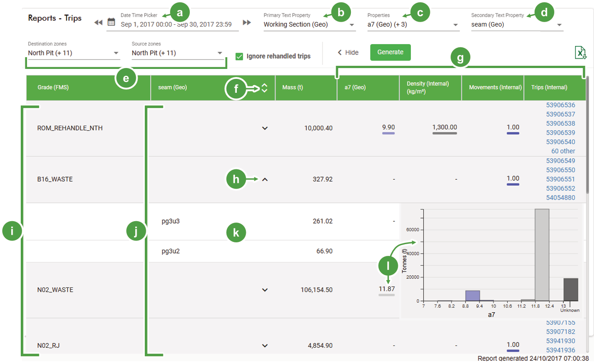
Task: Click Hide to collapse the filter options
Action: click(x=348, y=52)
